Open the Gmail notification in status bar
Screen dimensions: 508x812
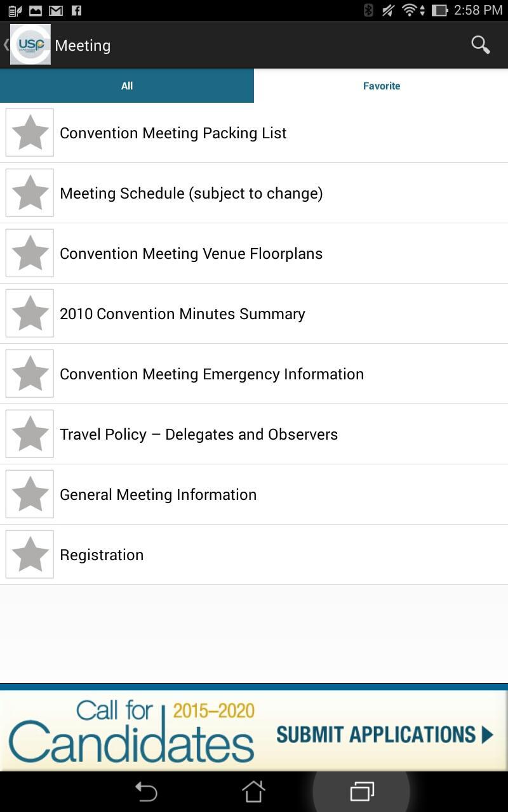tap(56, 10)
